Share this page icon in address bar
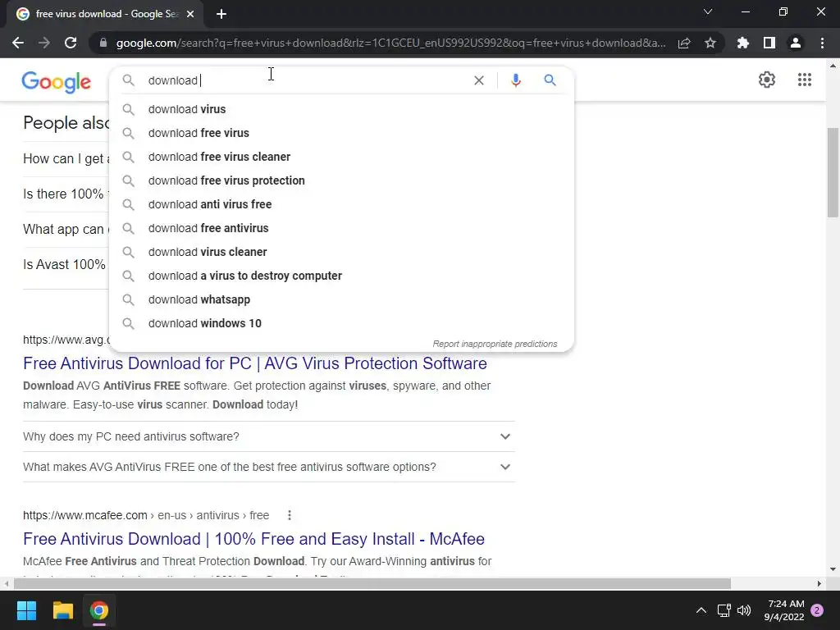This screenshot has height=630, width=840. (x=684, y=43)
